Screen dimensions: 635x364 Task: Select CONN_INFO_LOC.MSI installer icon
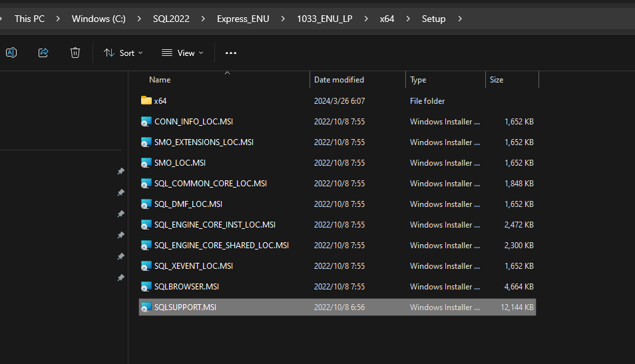[146, 122]
